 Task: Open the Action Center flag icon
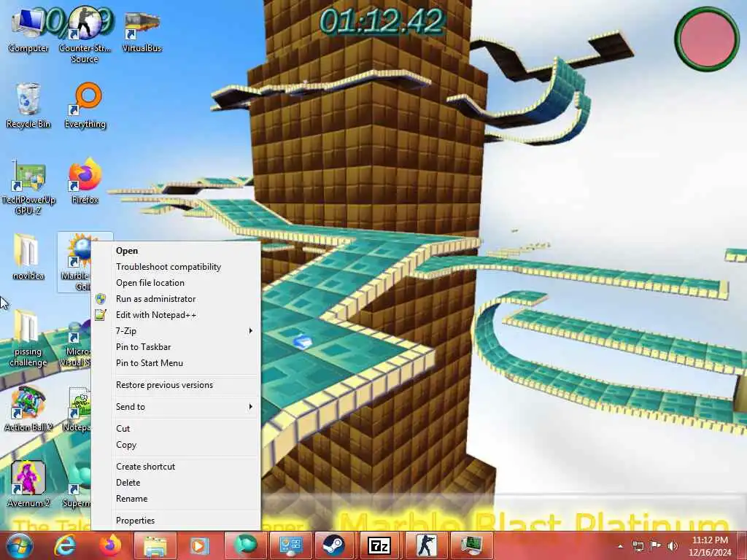pos(656,545)
